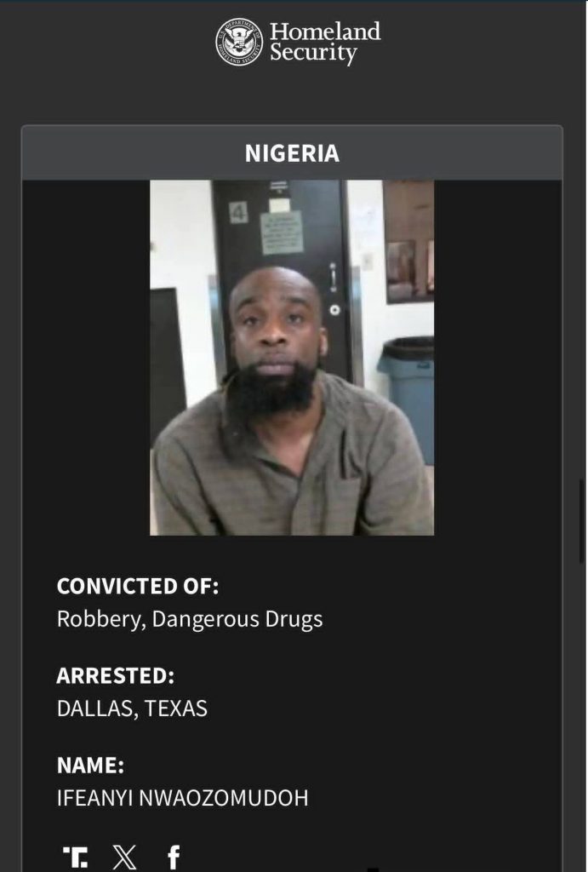Select the IFEANYI NWAOZOMUDOH name text
Viewport: 588px width, 872px height.
pos(182,798)
